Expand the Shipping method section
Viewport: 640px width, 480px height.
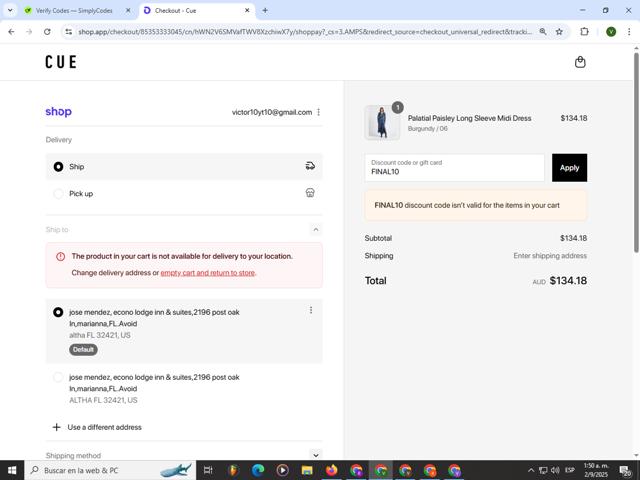[316, 455]
